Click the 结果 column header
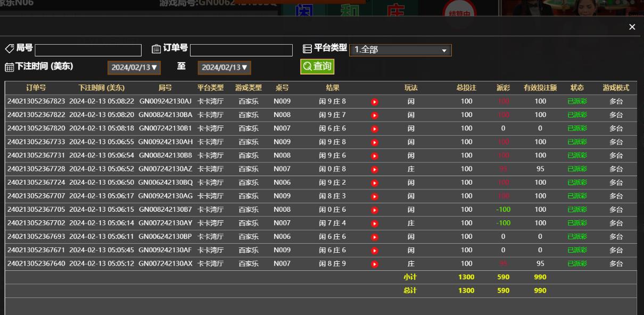644x315 pixels. pos(333,88)
